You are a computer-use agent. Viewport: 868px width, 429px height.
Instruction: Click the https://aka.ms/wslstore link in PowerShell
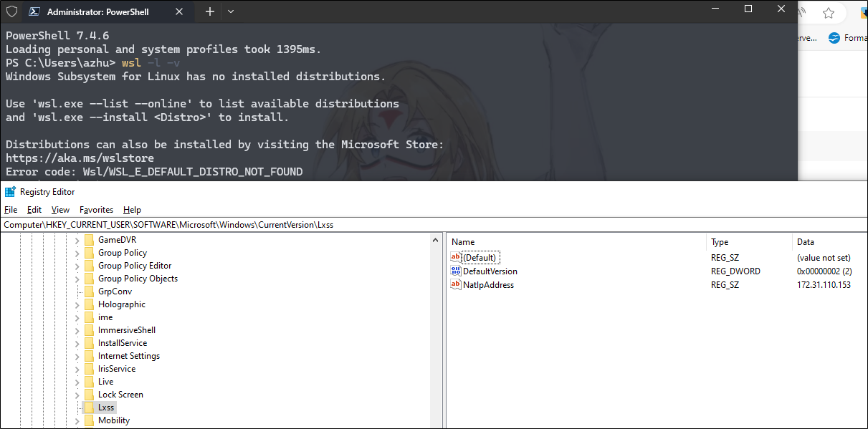(x=80, y=158)
